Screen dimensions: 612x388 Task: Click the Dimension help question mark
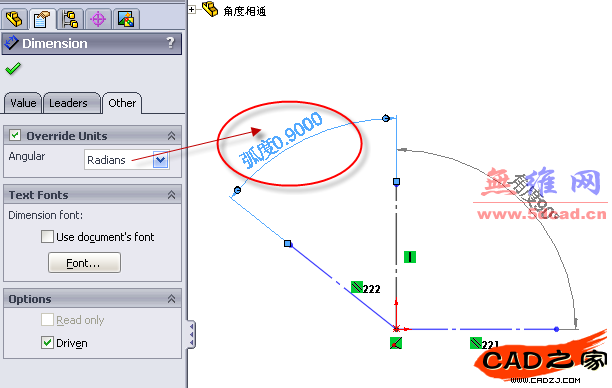point(170,43)
